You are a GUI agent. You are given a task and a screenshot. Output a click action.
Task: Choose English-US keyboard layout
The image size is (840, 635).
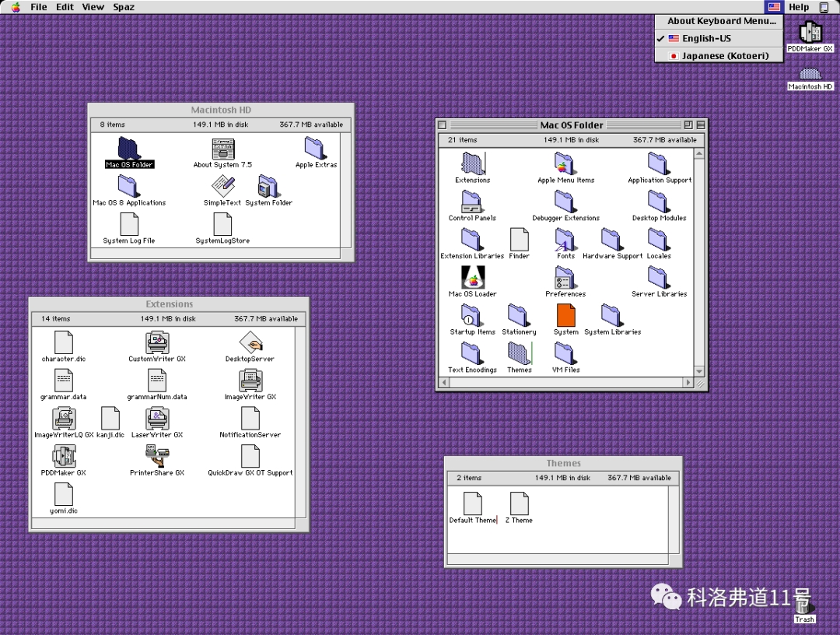click(706, 38)
